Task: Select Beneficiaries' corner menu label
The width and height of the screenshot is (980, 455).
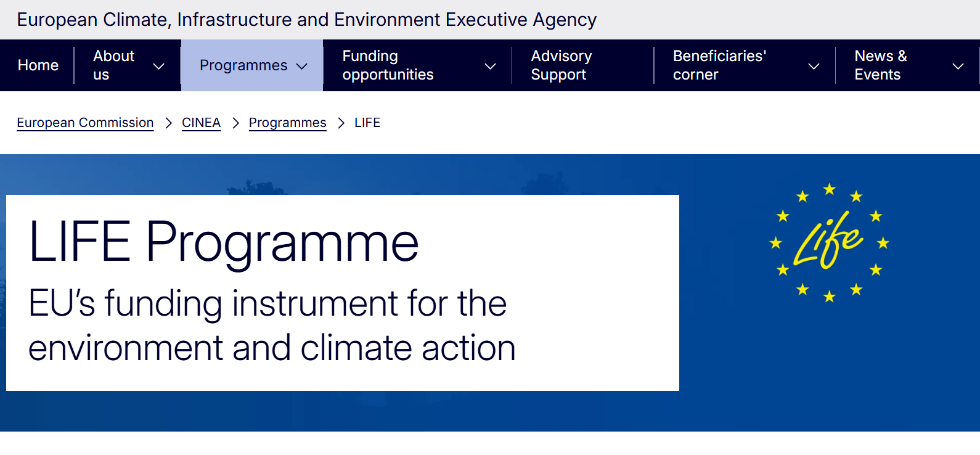Action: [719, 65]
